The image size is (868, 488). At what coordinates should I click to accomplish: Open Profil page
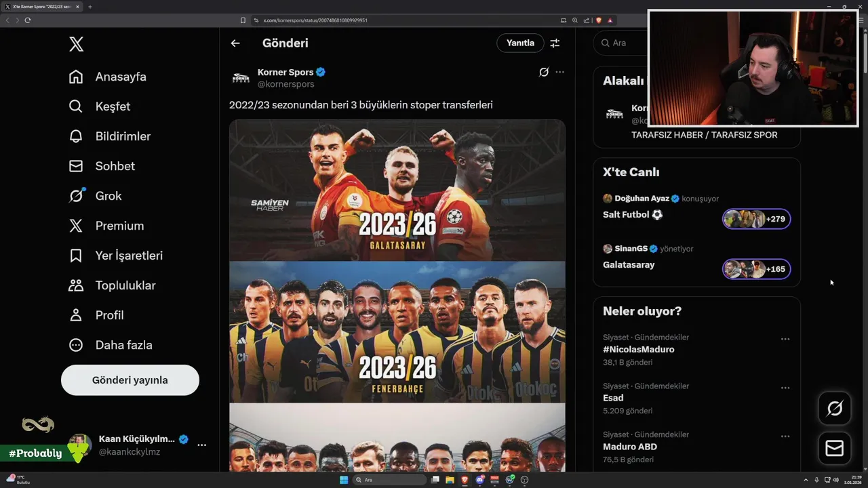(96, 315)
